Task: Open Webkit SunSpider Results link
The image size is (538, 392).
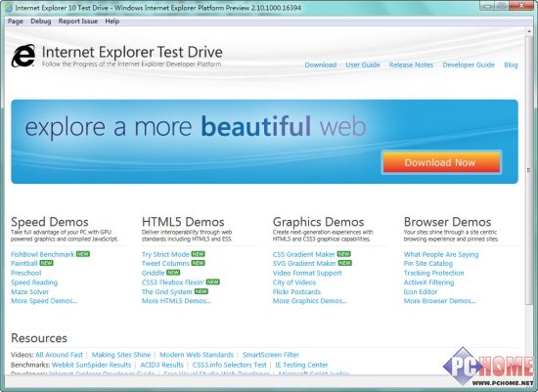Action: coord(91,365)
